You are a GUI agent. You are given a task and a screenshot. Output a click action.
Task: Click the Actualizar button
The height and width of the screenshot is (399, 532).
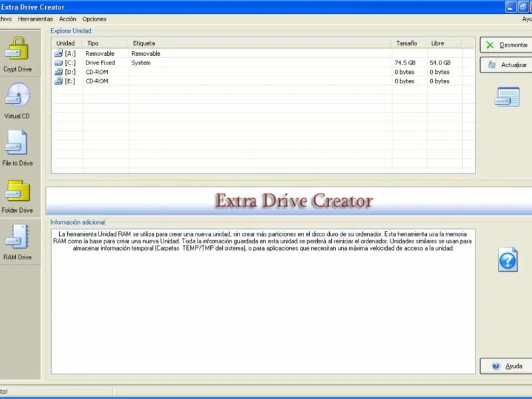[x=506, y=65]
